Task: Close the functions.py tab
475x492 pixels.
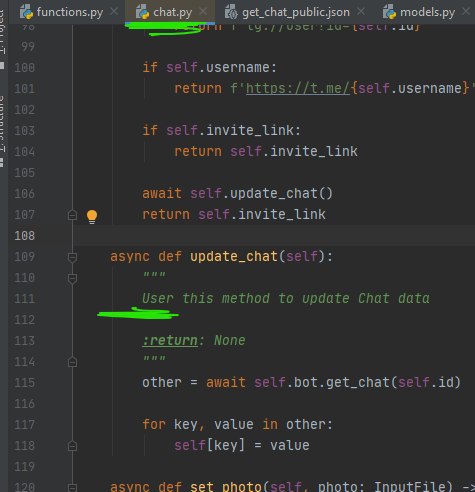Action: pos(114,11)
